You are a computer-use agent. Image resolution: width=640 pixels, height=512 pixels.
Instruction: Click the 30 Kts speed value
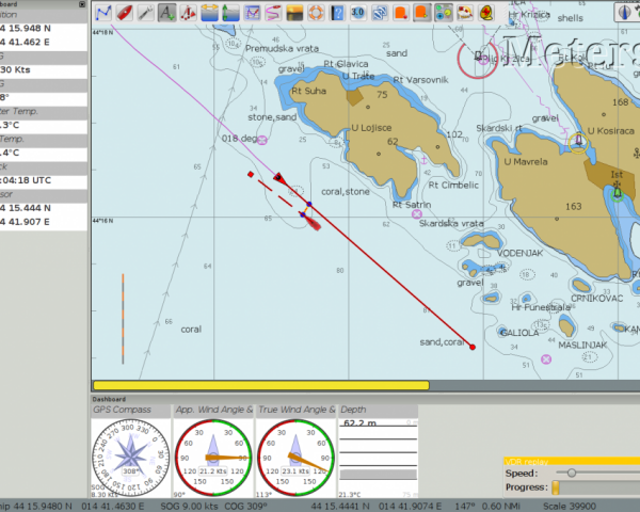[16, 70]
